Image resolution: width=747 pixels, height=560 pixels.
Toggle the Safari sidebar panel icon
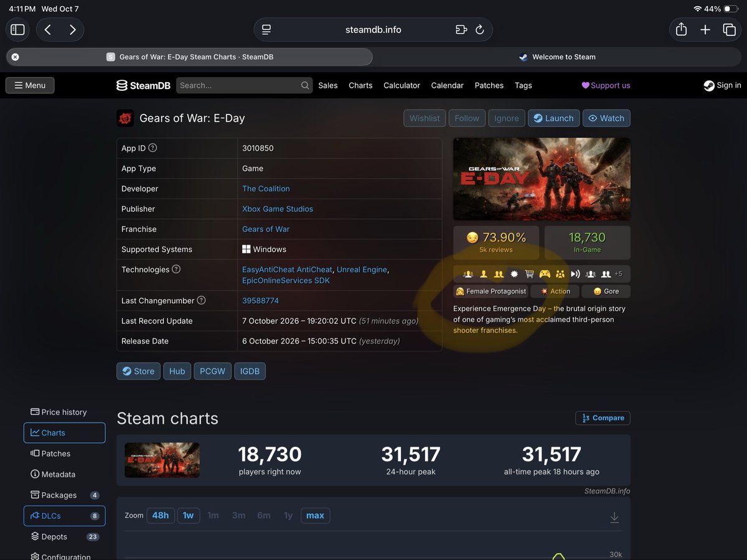click(x=17, y=30)
